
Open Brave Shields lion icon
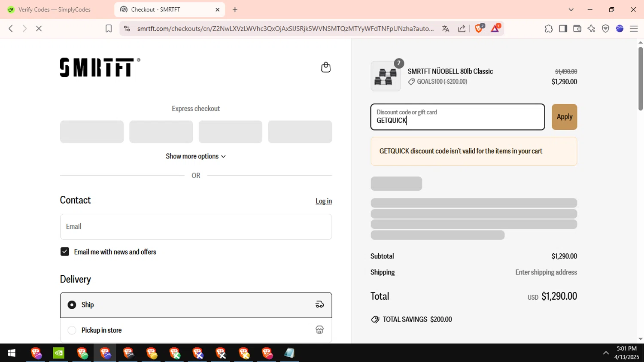[479, 28]
